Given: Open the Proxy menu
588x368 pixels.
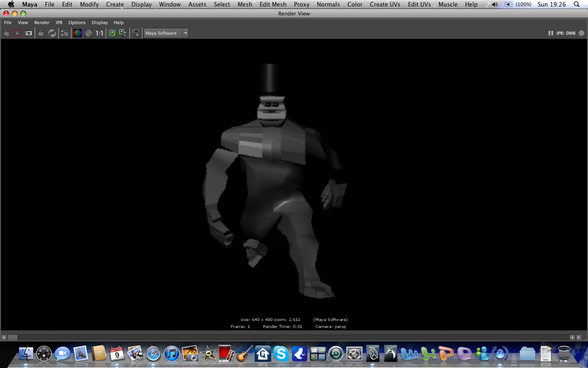Looking at the screenshot, I should click(x=302, y=4).
